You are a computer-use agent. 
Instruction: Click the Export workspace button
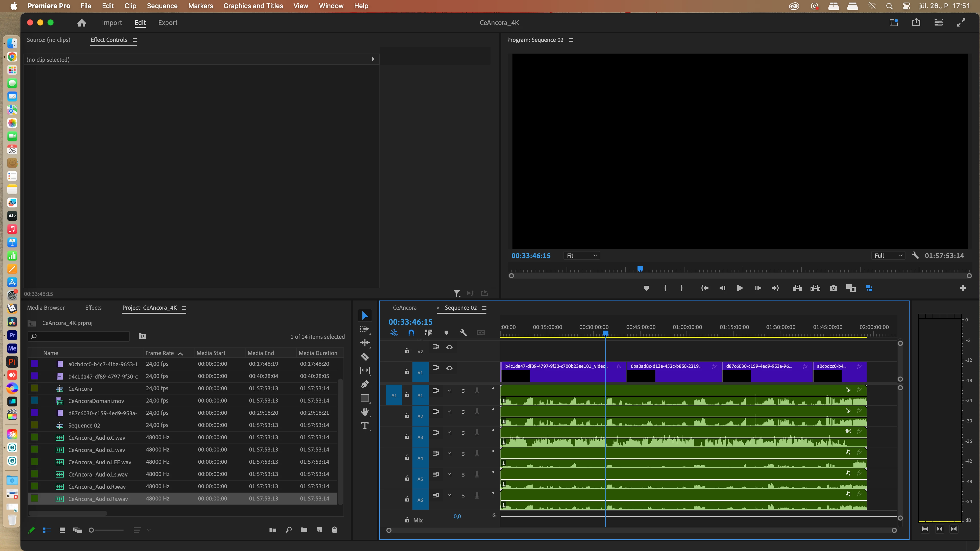coord(167,23)
